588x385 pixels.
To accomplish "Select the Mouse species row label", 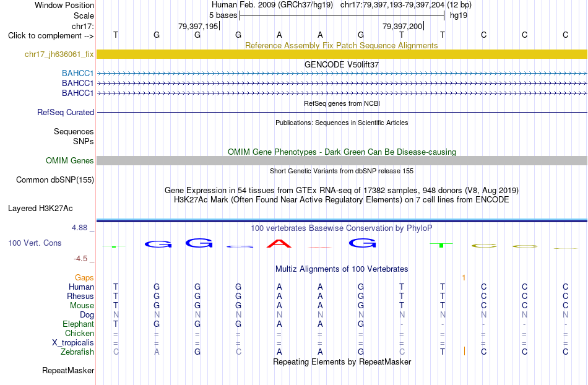I will pyautogui.click(x=82, y=306).
